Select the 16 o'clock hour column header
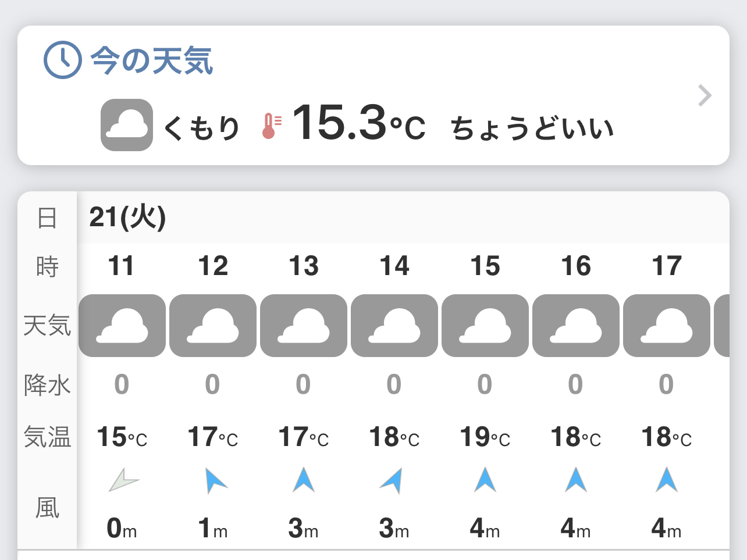The height and width of the screenshot is (560, 747). coord(576,266)
